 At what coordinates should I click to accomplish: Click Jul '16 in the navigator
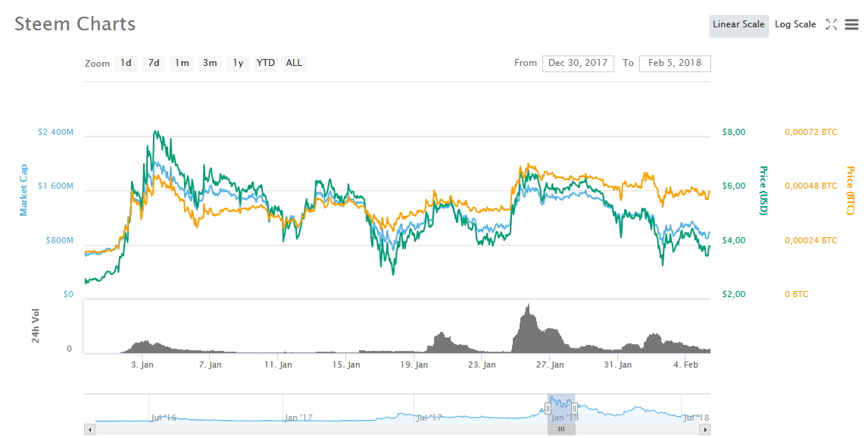tap(164, 418)
